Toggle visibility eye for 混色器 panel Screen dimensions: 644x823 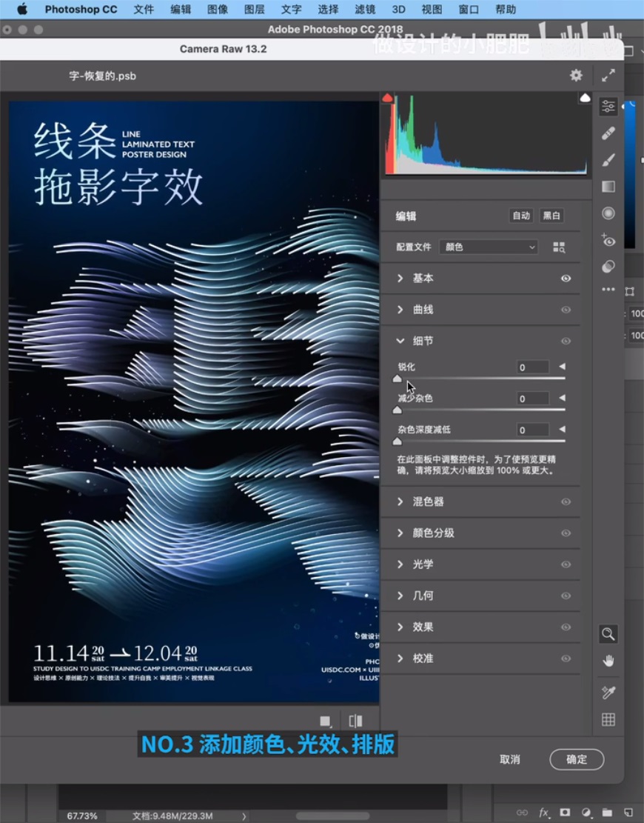coord(566,502)
